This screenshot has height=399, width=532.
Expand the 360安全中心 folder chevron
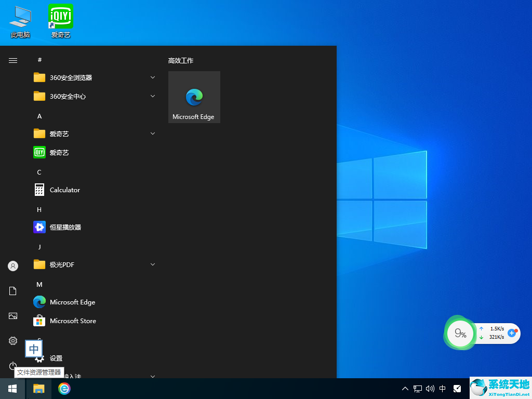[153, 96]
